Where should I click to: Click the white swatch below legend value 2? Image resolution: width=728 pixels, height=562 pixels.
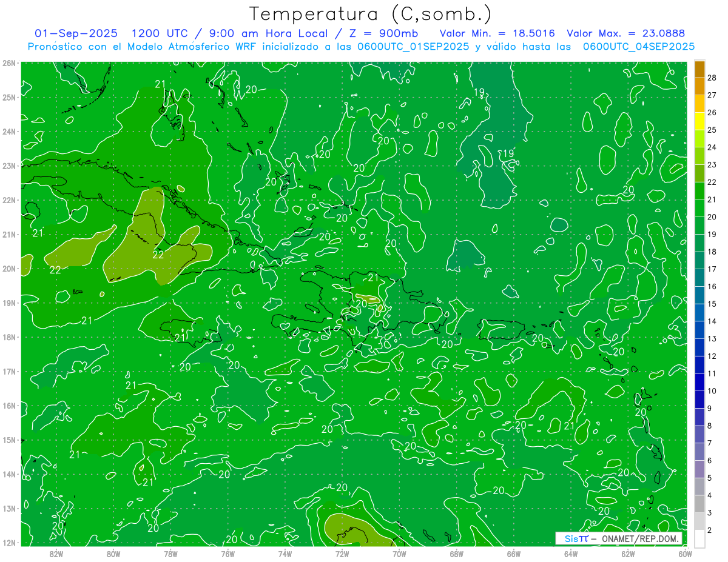[x=699, y=538]
